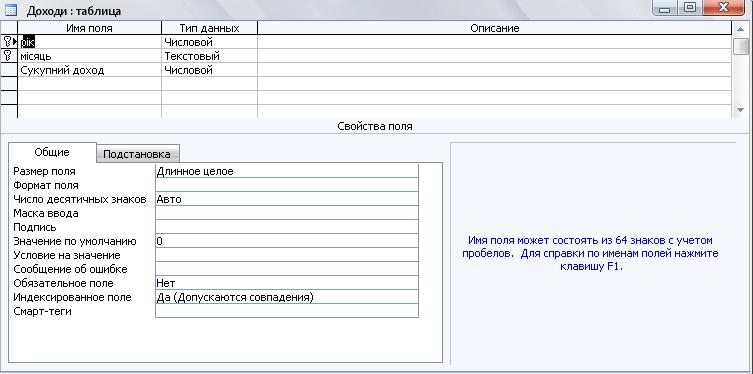Click the Имя поля column header

click(x=90, y=28)
